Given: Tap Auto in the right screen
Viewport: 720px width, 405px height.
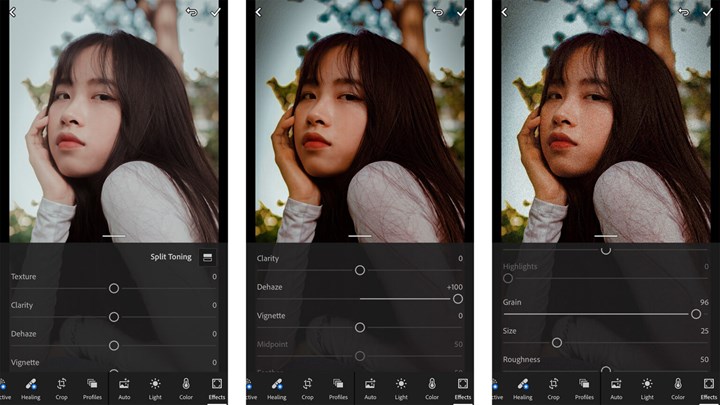Looking at the screenshot, I should pyautogui.click(x=617, y=388).
